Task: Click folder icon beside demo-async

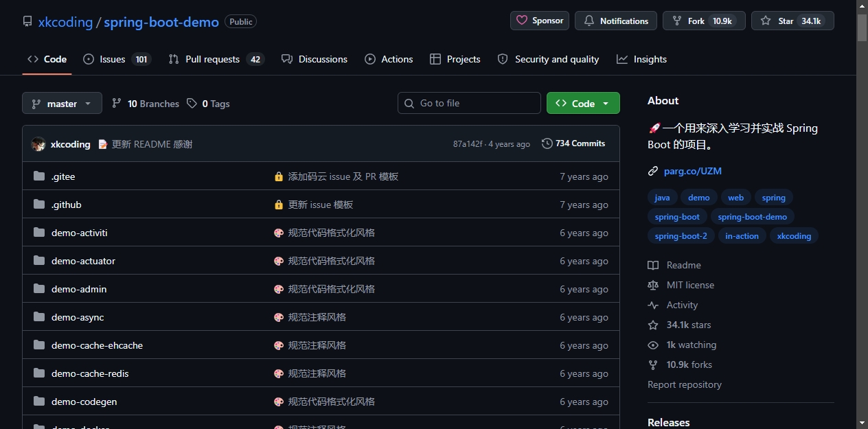Action: coord(39,317)
